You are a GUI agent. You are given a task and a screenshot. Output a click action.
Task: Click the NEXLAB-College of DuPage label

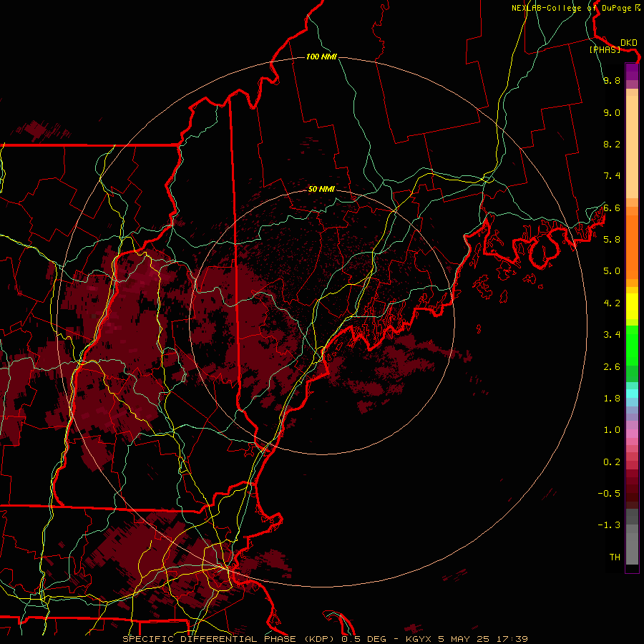coord(573,8)
